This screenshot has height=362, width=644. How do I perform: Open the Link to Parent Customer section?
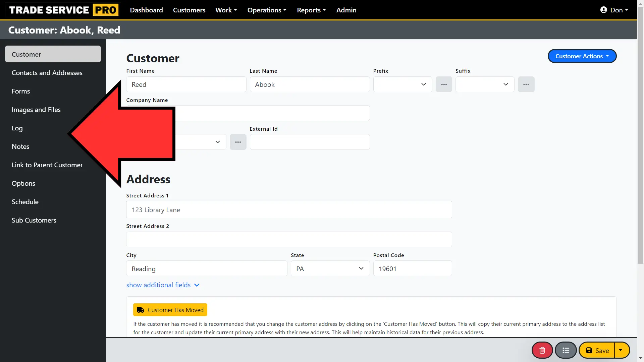(47, 165)
